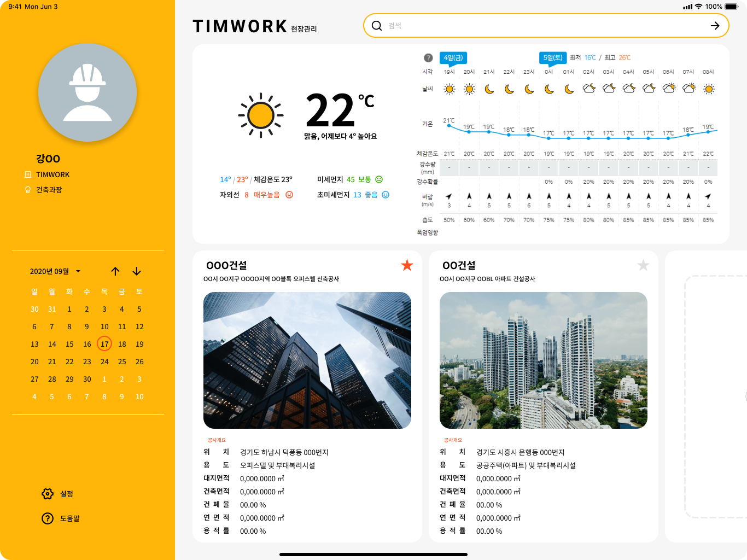Open help via the question circle icon
The height and width of the screenshot is (560, 747).
click(48, 518)
